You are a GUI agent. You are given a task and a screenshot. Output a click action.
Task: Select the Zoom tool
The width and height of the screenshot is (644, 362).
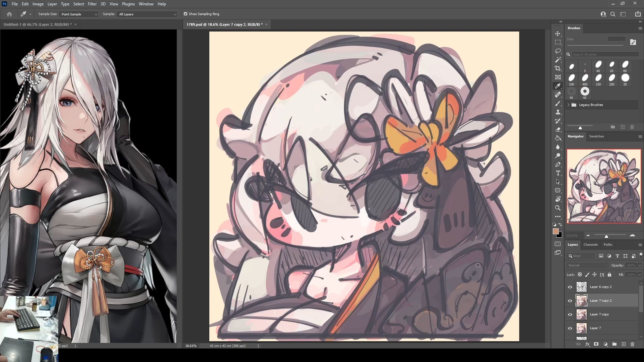[x=558, y=208]
